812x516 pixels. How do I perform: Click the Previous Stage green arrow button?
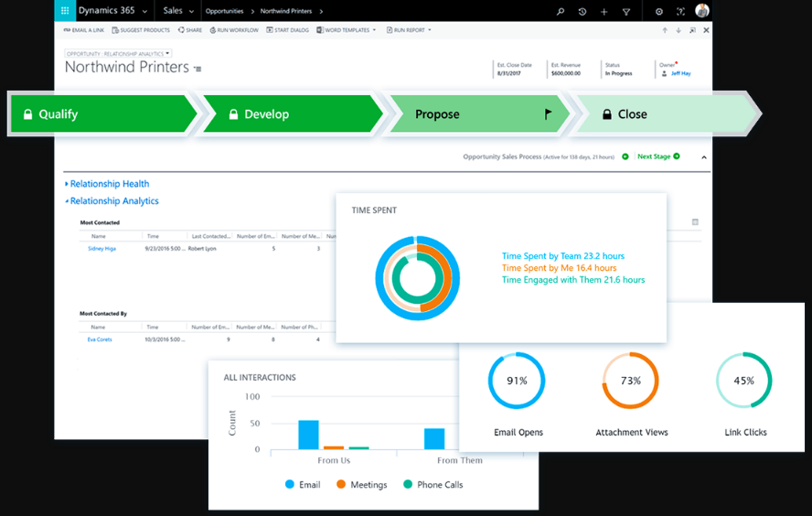tap(625, 156)
